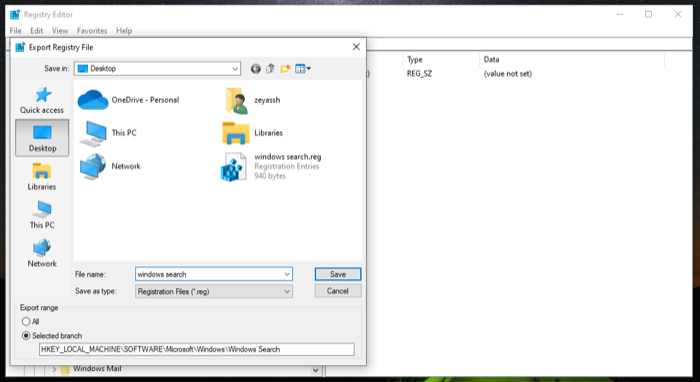The image size is (700, 382).
Task: Create a new folder
Action: click(x=285, y=69)
